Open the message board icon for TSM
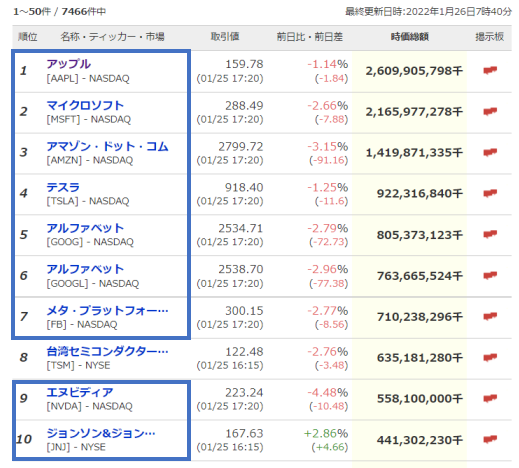The width and height of the screenshot is (519, 468). point(490,357)
